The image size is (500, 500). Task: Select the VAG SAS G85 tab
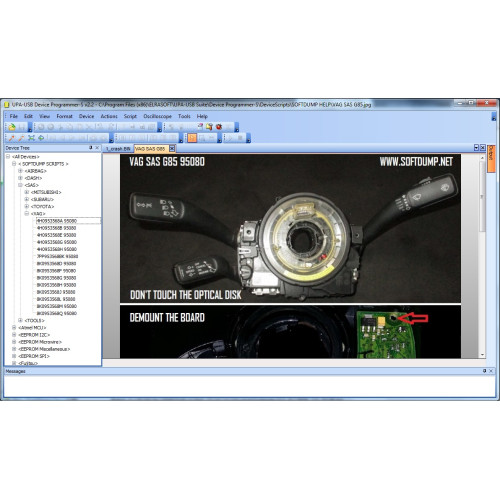tap(150, 149)
